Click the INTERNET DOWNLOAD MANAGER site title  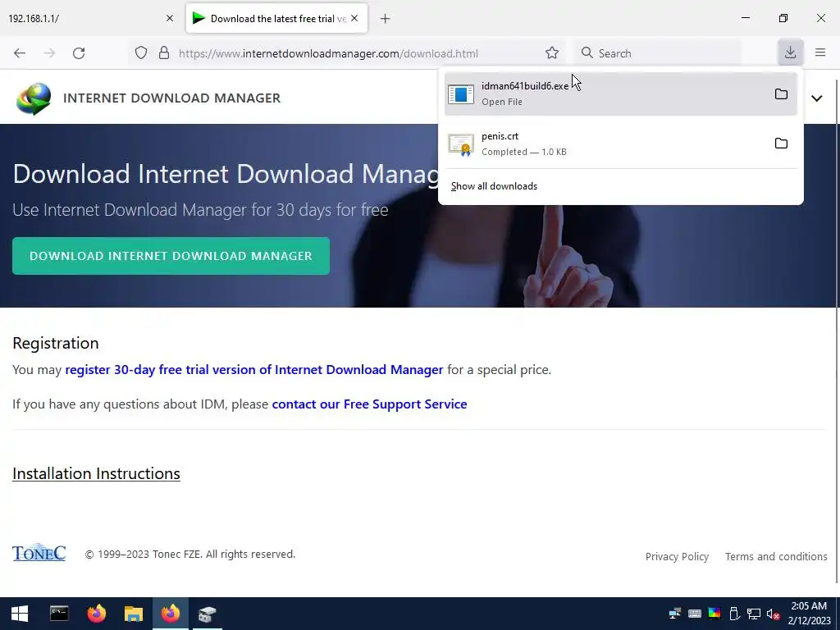coord(172,98)
